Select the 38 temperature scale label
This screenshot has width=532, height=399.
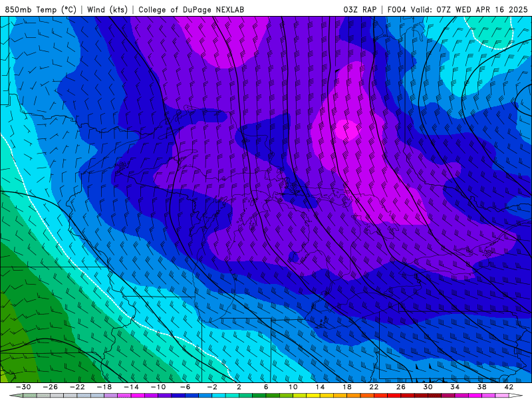pos(481,387)
